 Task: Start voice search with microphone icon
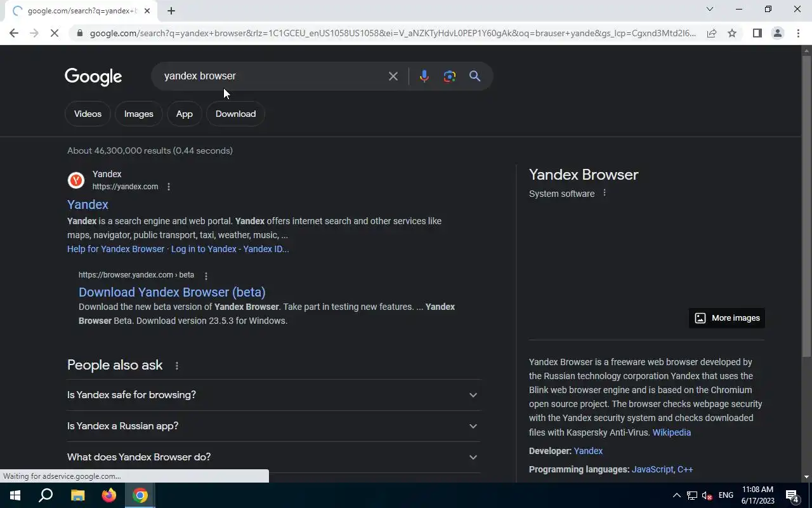[x=424, y=76]
